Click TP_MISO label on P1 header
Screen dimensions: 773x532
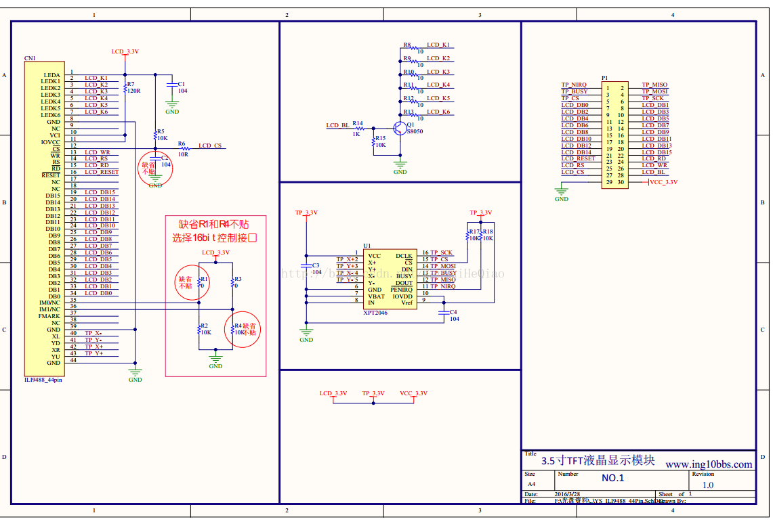(654, 85)
